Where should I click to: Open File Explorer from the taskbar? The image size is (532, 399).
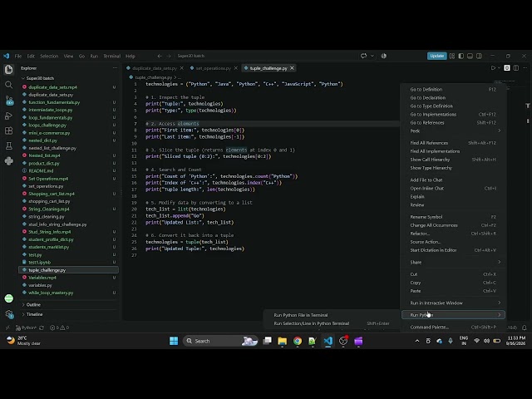click(x=283, y=341)
